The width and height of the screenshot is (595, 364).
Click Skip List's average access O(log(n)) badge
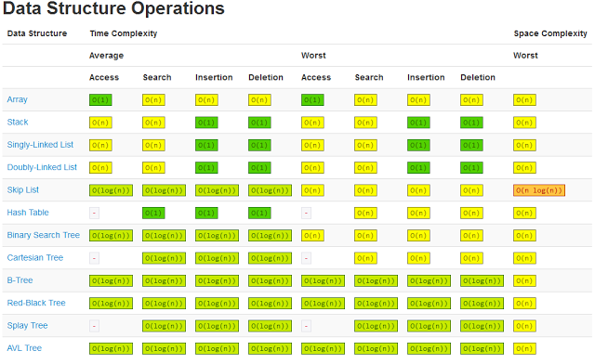pyautogui.click(x=111, y=190)
